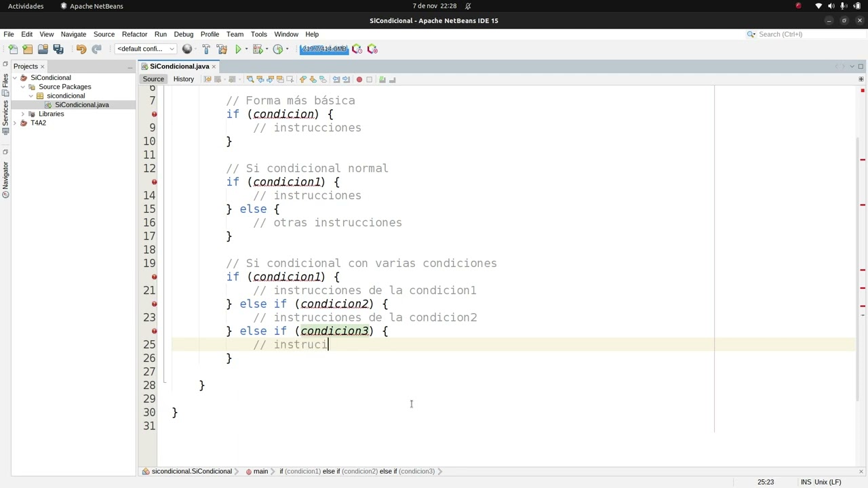Click the Apache NetBeans top-bar app menu
This screenshot has height=488, width=868.
tap(92, 6)
